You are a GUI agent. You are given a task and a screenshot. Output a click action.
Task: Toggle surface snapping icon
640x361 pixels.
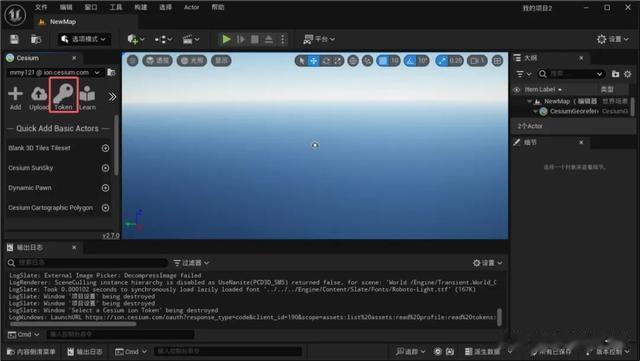367,61
